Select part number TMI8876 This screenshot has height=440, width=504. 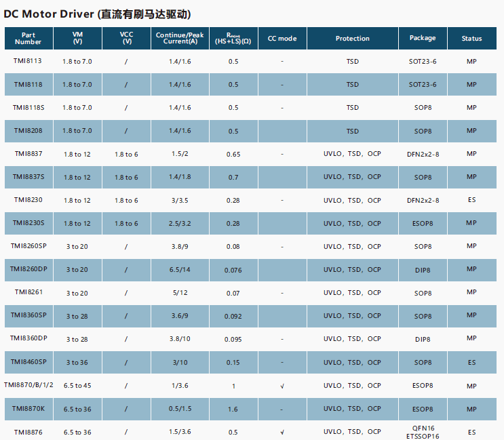pos(28,433)
